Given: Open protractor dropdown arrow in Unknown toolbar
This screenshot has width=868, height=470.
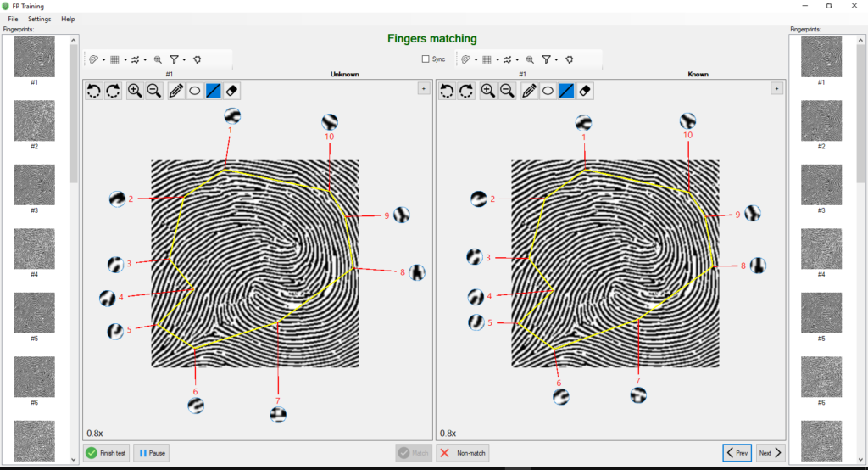Looking at the screenshot, I should coord(103,60).
